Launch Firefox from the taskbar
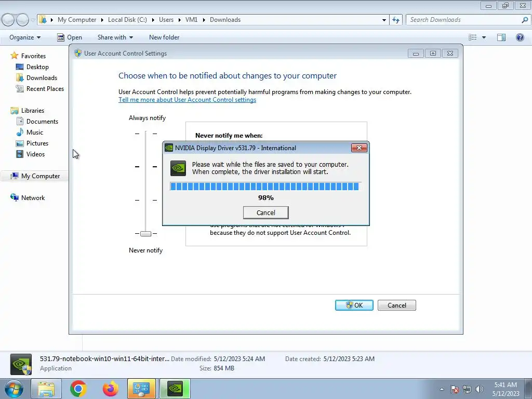The width and height of the screenshot is (532, 399). [110, 389]
